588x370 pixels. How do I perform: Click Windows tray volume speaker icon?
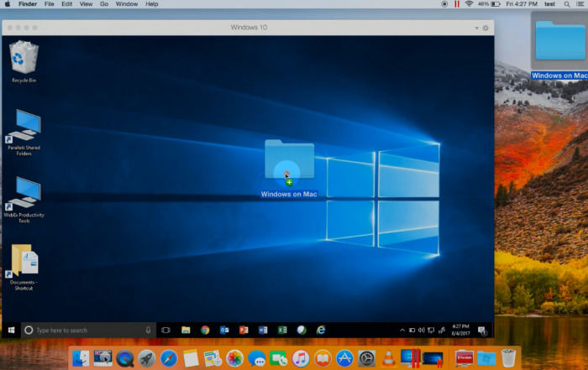(422, 331)
